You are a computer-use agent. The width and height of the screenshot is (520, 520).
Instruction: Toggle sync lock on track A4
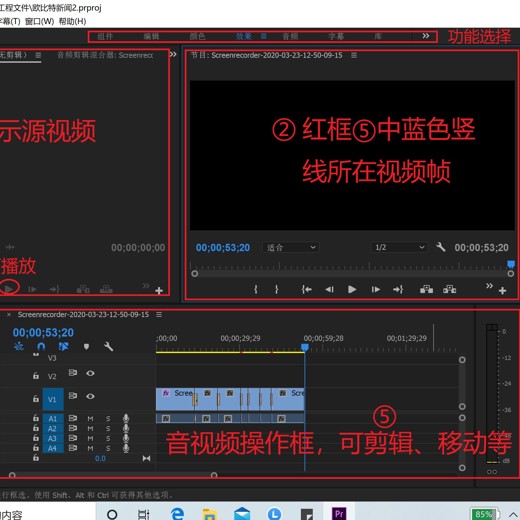73,448
